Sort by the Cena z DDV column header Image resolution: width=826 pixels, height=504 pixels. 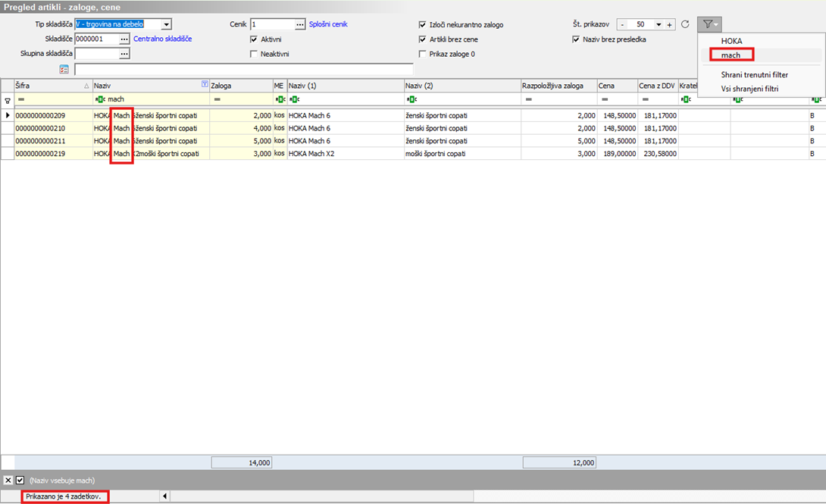pyautogui.click(x=658, y=86)
